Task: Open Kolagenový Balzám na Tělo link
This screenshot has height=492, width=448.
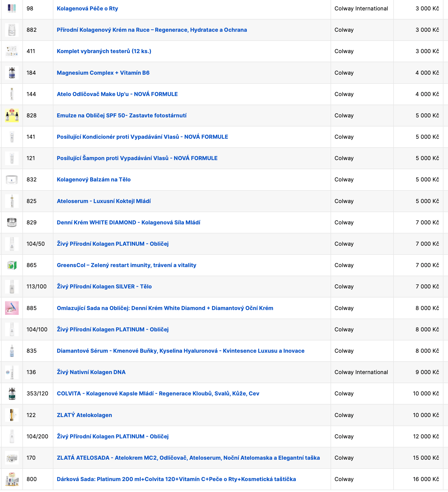Action: 94,180
